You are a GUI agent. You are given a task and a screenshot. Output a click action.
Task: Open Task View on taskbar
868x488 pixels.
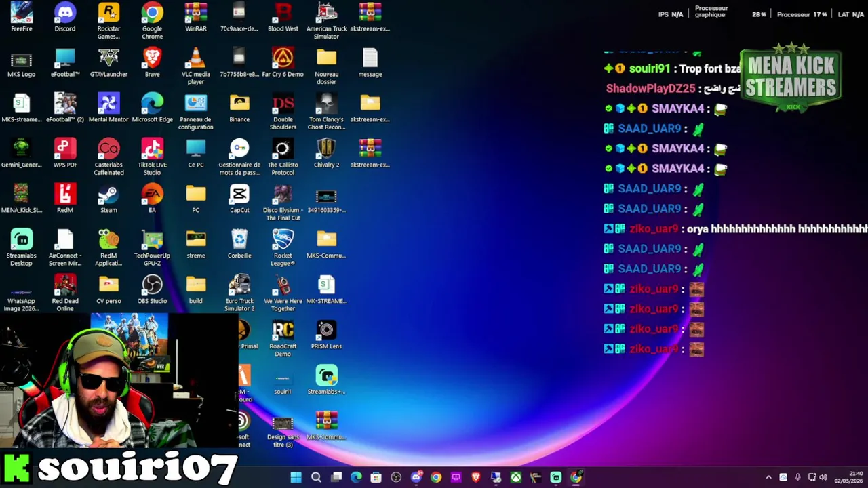click(336, 477)
